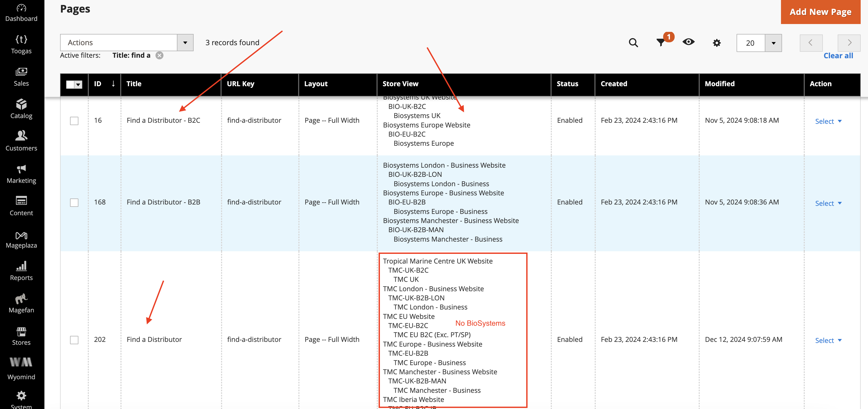This screenshot has height=409, width=868.
Task: Open the columns gear settings icon
Action: [717, 43]
